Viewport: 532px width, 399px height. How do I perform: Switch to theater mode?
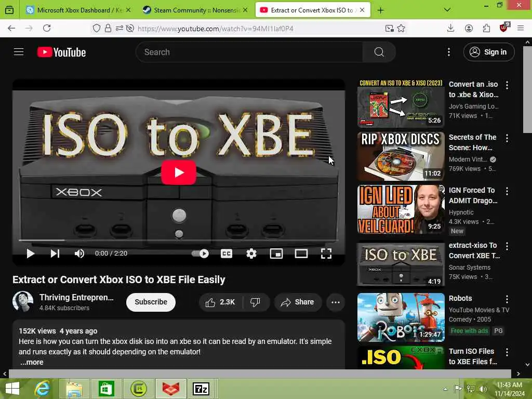(301, 254)
